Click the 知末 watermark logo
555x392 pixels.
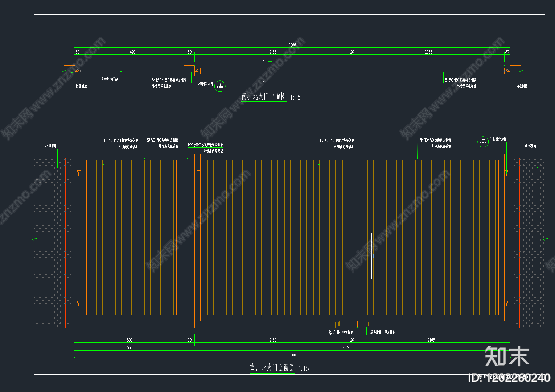click(x=507, y=356)
